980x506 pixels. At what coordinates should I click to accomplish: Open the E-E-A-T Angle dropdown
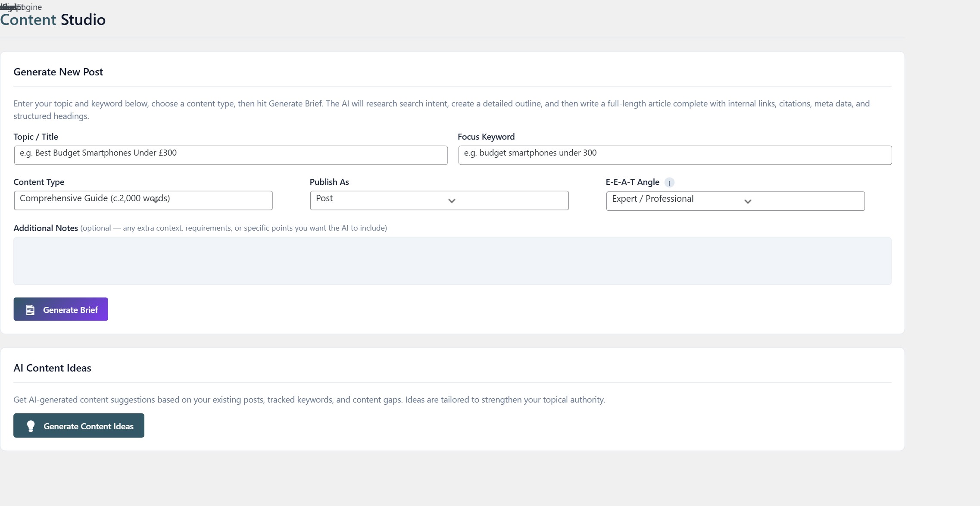point(734,201)
